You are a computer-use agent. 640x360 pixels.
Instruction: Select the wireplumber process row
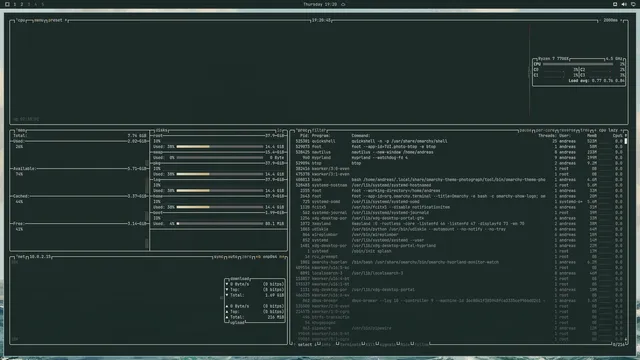click(459, 235)
